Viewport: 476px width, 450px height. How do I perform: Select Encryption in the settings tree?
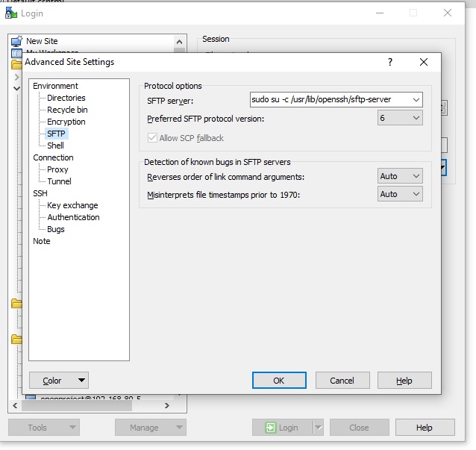(66, 122)
